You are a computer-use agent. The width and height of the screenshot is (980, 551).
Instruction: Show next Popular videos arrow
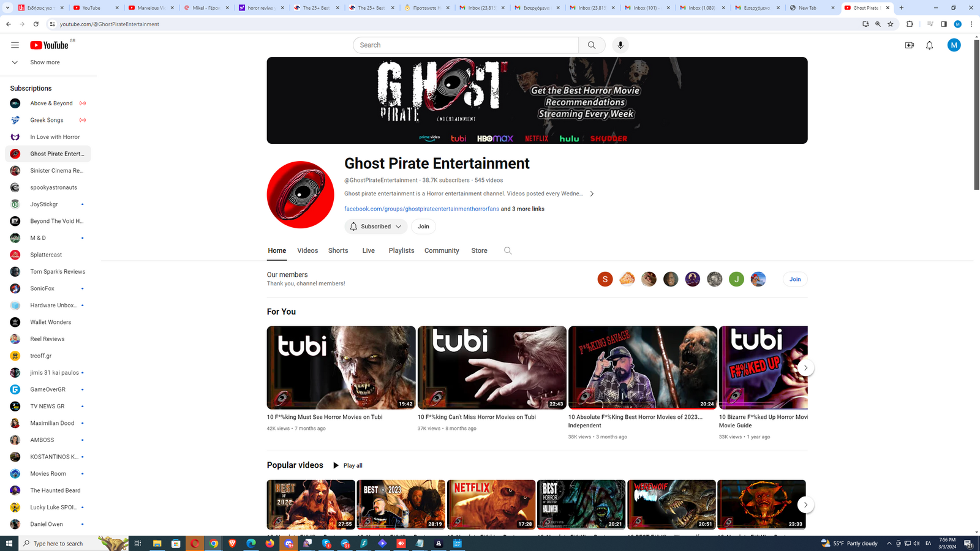pos(805,505)
